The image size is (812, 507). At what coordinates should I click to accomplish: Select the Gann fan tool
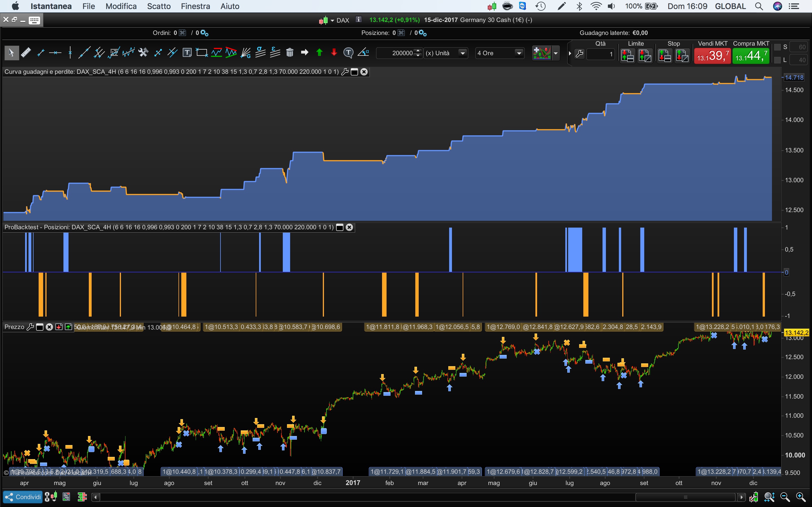pyautogui.click(x=246, y=53)
